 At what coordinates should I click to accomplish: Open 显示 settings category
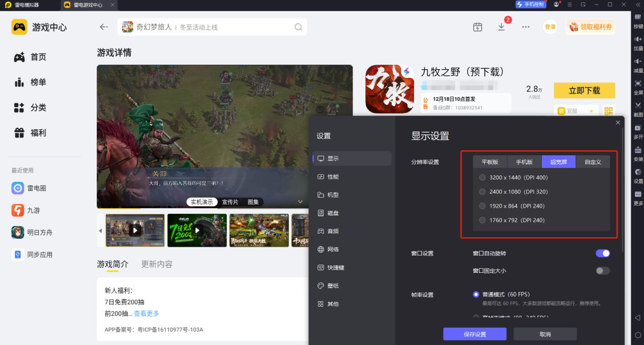pyautogui.click(x=352, y=158)
